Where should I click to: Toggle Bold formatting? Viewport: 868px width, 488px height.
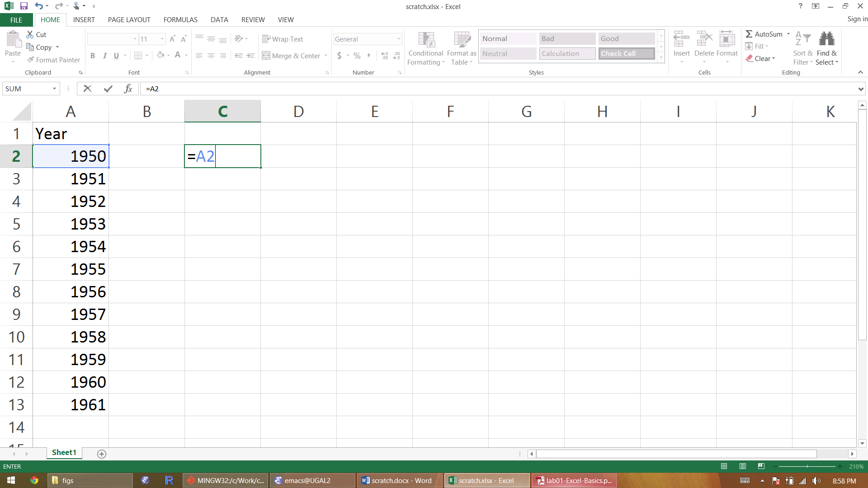[93, 56]
